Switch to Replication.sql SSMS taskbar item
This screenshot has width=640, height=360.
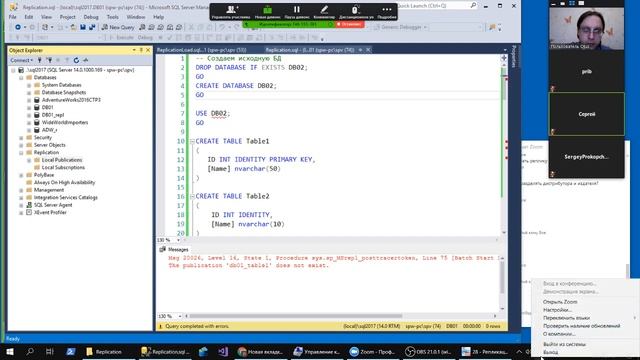click(165, 351)
